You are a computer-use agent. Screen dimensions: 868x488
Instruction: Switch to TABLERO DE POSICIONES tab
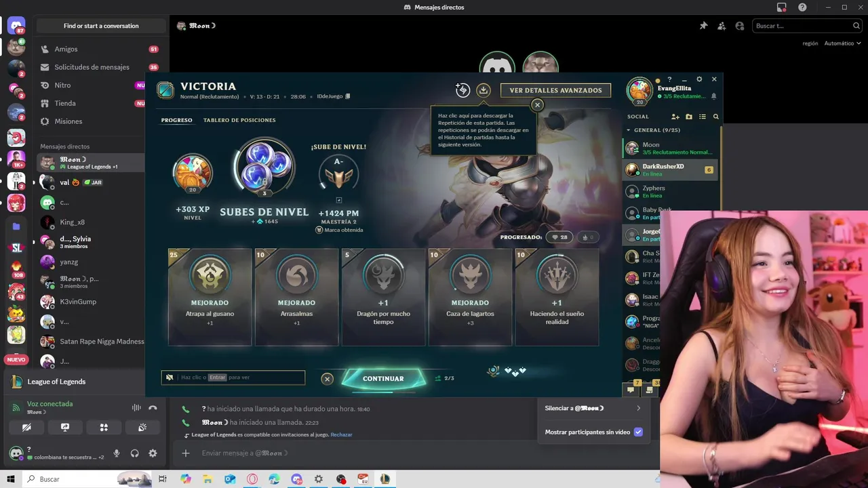pos(239,120)
